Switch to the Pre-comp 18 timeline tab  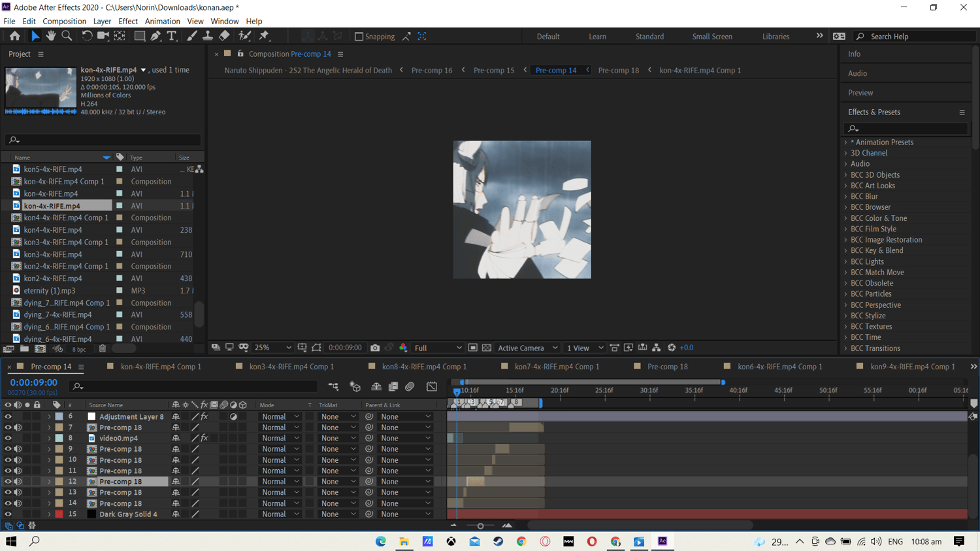[667, 367]
